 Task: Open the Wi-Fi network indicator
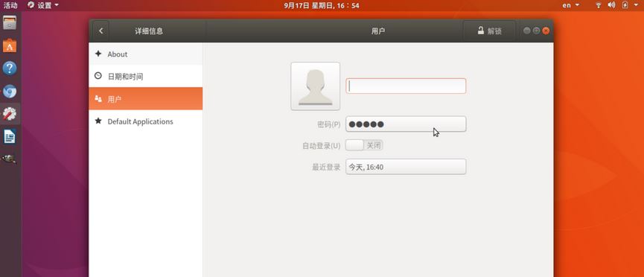pos(599,5)
